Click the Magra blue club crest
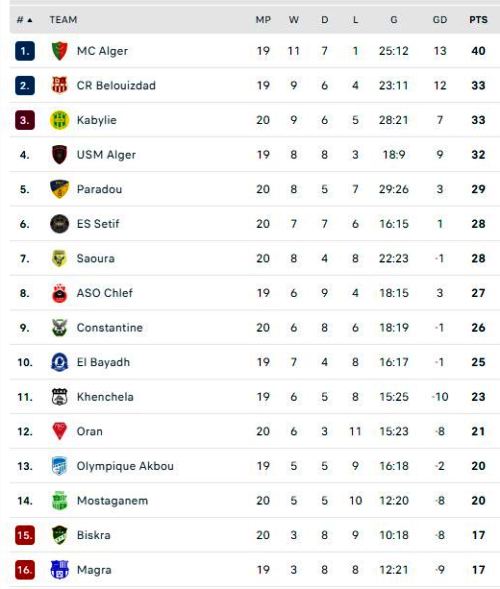Image resolution: width=500 pixels, height=589 pixels. click(59, 570)
